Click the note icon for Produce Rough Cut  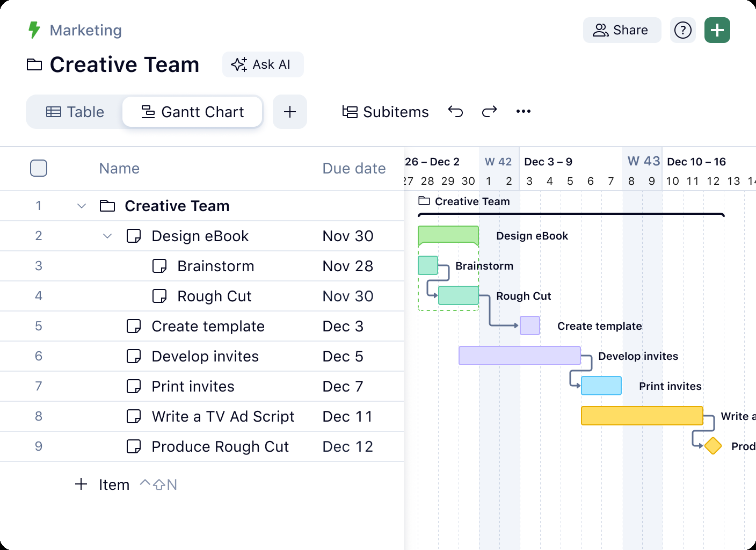(134, 446)
